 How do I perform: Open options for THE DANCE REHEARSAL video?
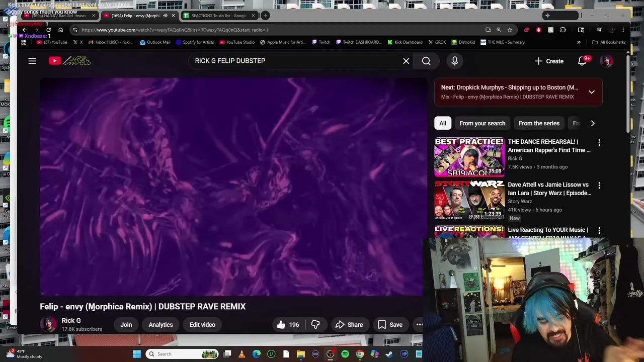click(599, 143)
